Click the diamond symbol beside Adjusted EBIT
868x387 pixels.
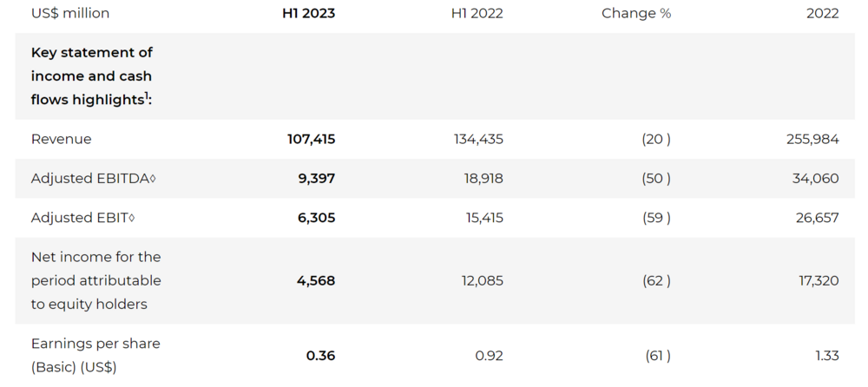(x=132, y=219)
